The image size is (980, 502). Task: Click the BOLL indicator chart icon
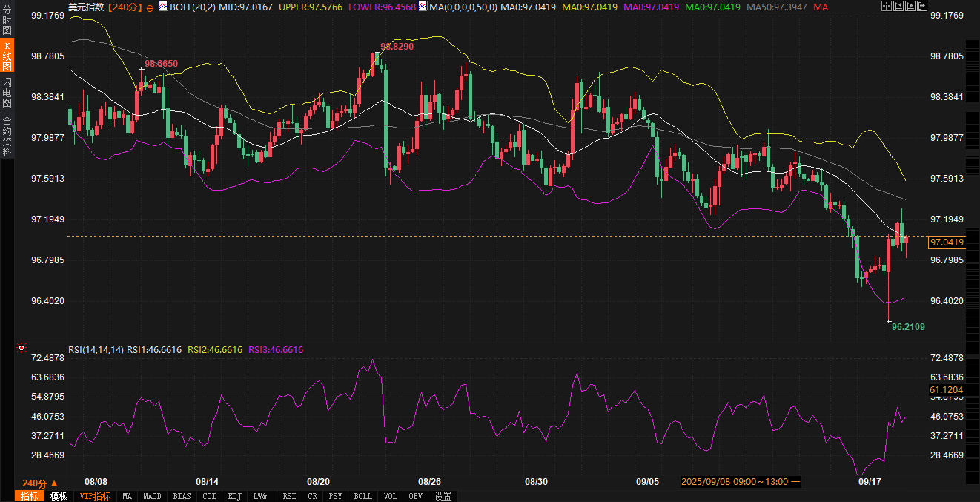tap(163, 6)
